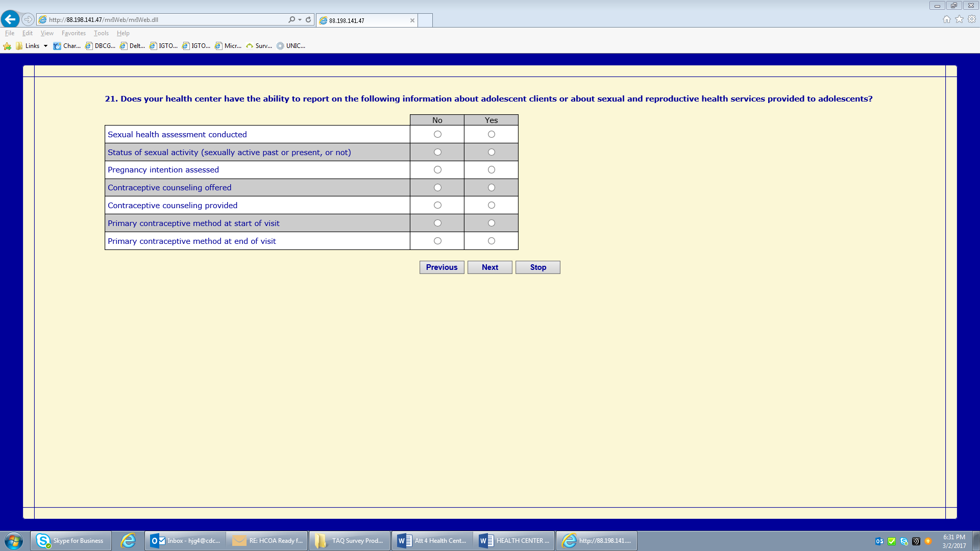The height and width of the screenshot is (551, 980).
Task: Open the Favorites star icon
Action: 959,19
